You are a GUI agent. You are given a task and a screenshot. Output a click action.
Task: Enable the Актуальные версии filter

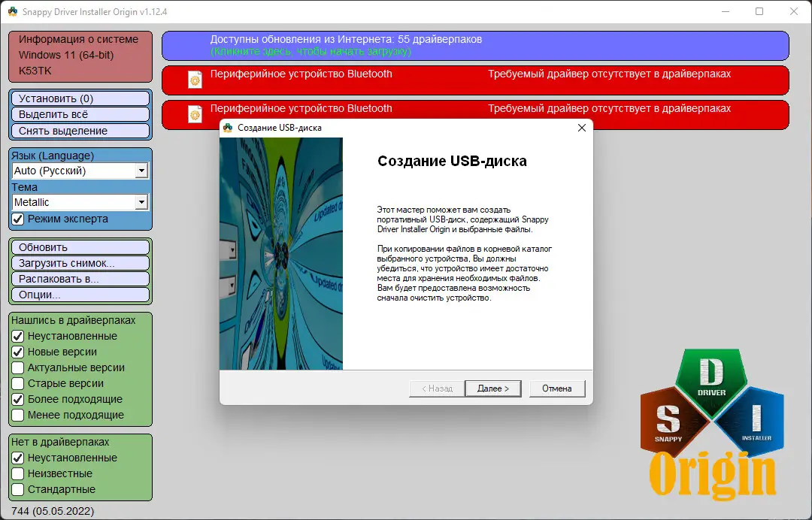pyautogui.click(x=16, y=367)
